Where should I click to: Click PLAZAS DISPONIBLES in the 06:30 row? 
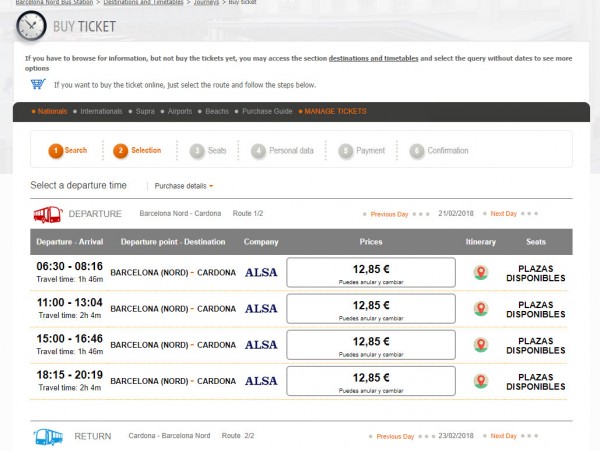tap(536, 273)
